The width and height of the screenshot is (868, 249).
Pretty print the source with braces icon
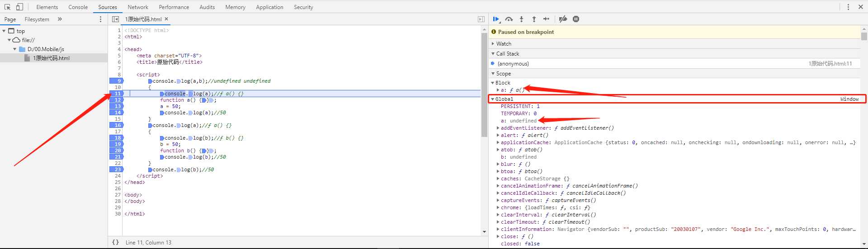pyautogui.click(x=115, y=242)
